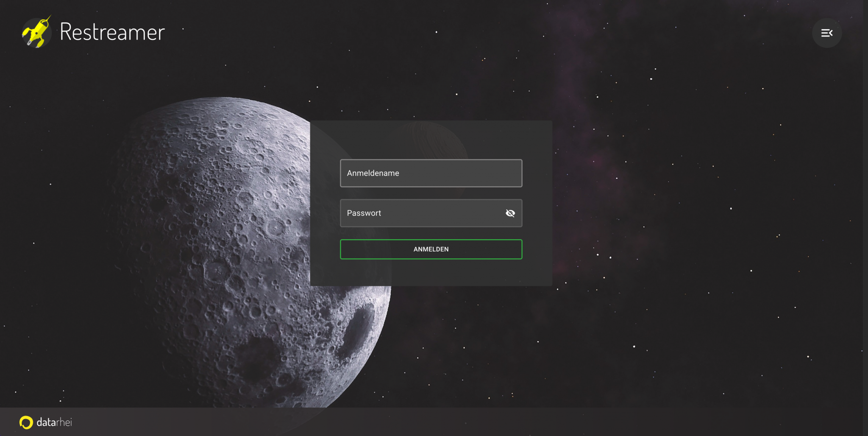
Task: Open the top-right menu drawer icon
Action: (826, 33)
